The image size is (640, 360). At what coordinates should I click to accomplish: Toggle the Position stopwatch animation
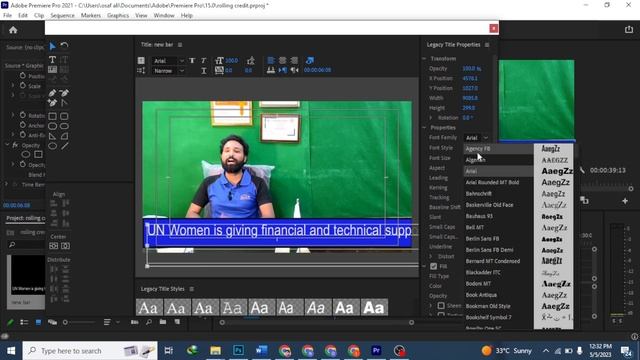[x=23, y=76]
